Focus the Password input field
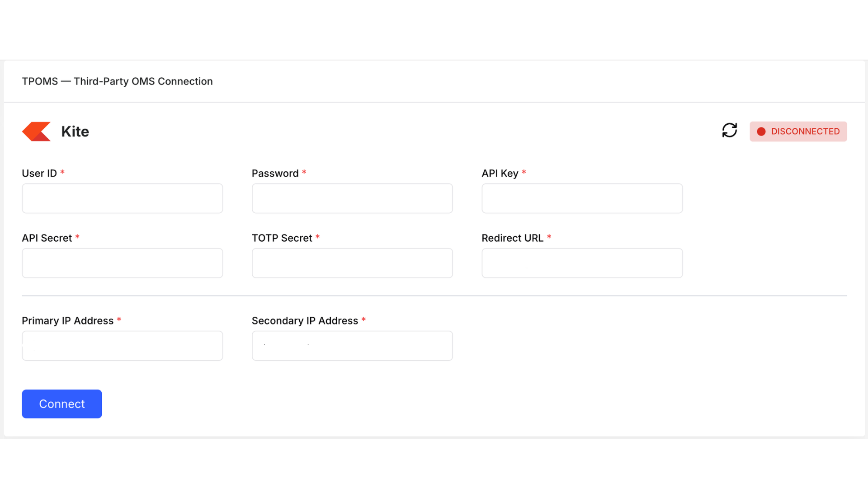Image resolution: width=868 pixels, height=488 pixels. pyautogui.click(x=352, y=198)
